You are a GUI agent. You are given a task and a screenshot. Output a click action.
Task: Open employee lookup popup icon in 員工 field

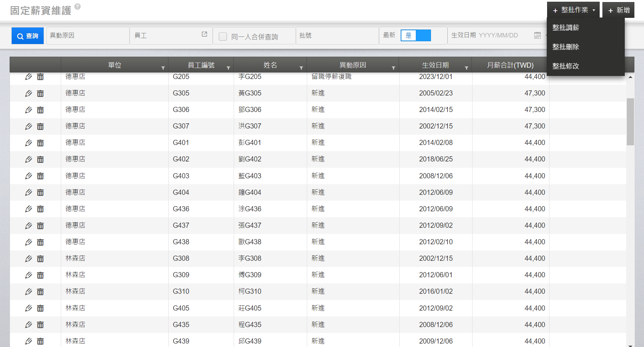pos(204,34)
